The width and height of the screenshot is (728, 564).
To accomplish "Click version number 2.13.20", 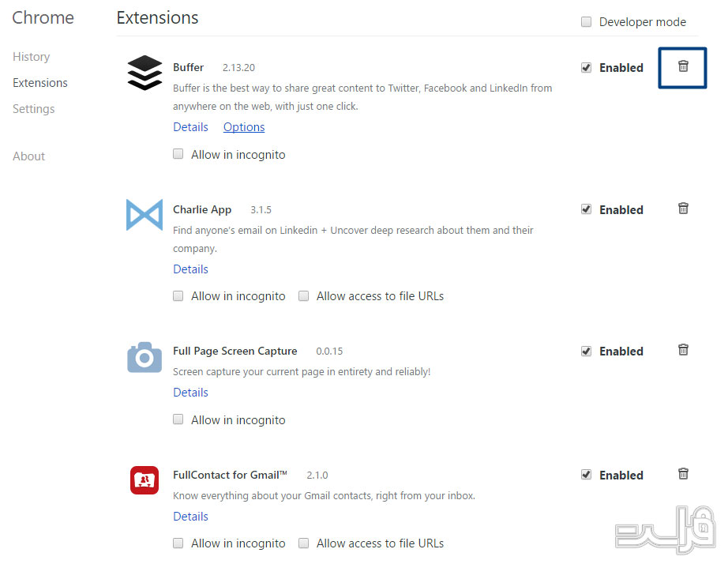I will tap(238, 68).
